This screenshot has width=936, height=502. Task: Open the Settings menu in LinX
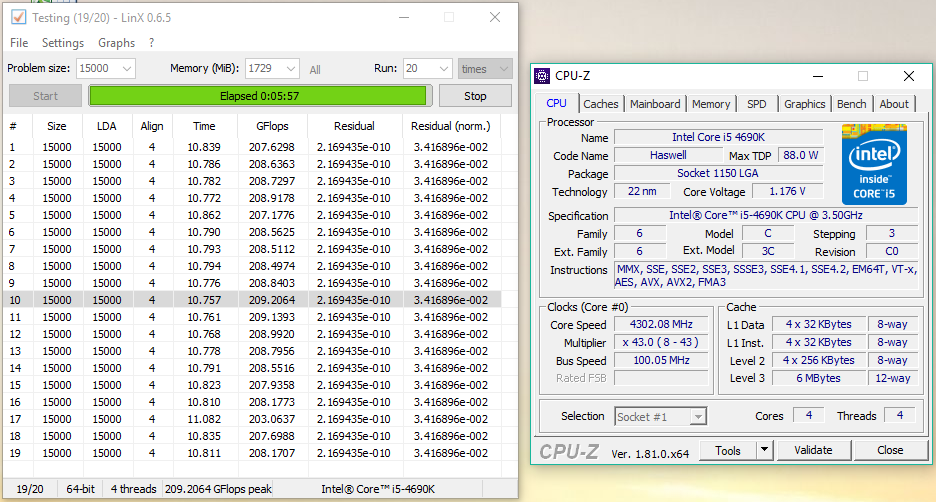coord(63,43)
